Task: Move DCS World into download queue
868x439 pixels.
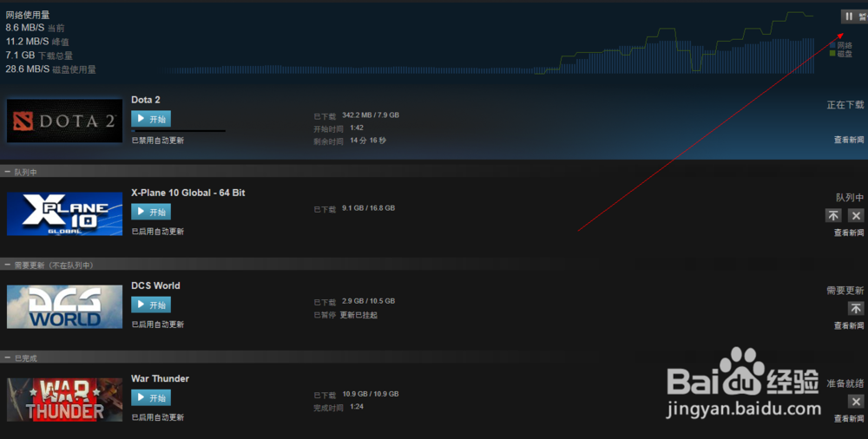Action: click(856, 308)
